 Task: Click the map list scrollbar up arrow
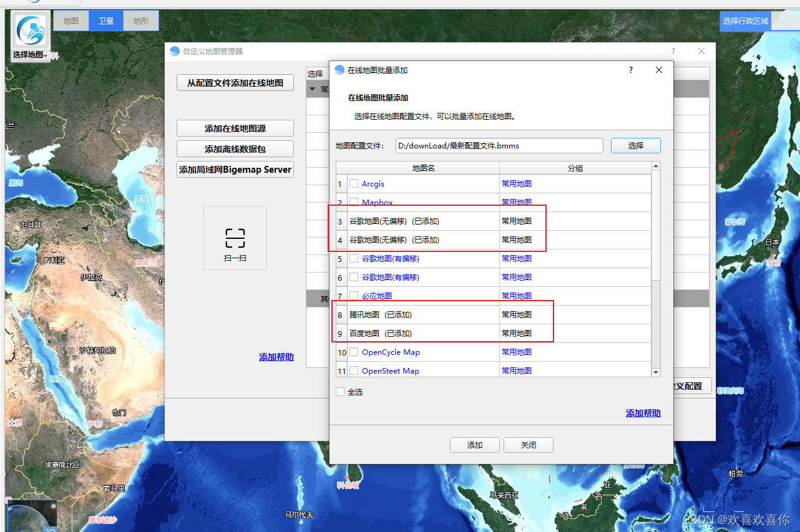pyautogui.click(x=656, y=166)
